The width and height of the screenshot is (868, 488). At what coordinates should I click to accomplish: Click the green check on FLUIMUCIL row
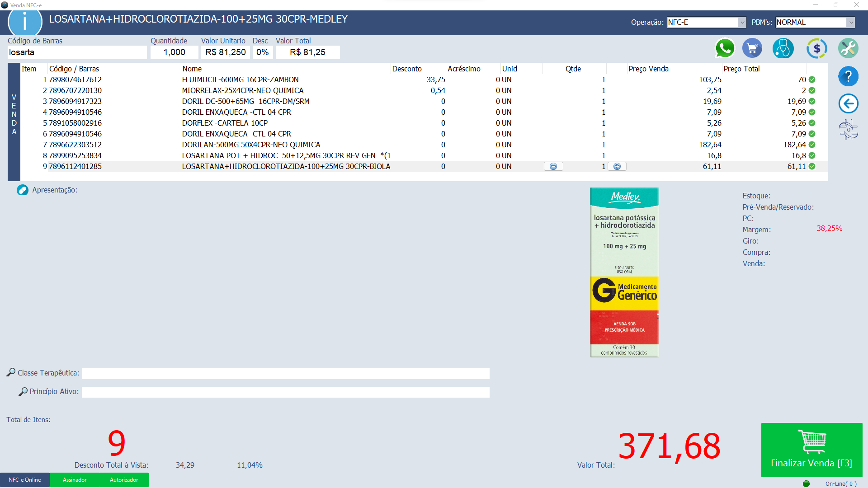pos(812,80)
